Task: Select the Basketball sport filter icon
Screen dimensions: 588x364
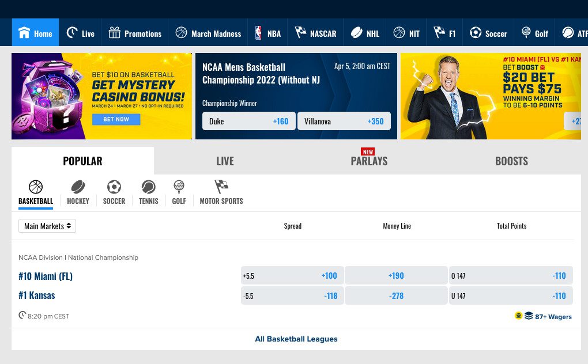Action: tap(36, 187)
